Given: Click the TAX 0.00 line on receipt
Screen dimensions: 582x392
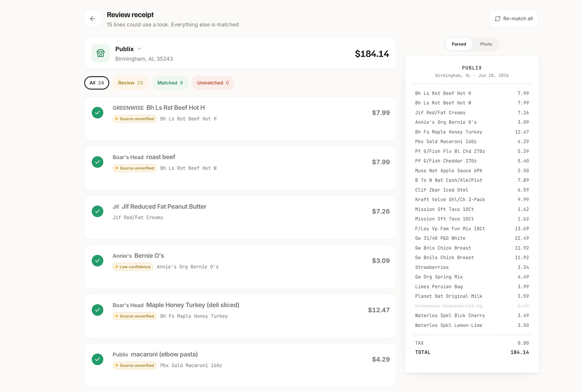Looking at the screenshot, I should pyautogui.click(x=472, y=343).
